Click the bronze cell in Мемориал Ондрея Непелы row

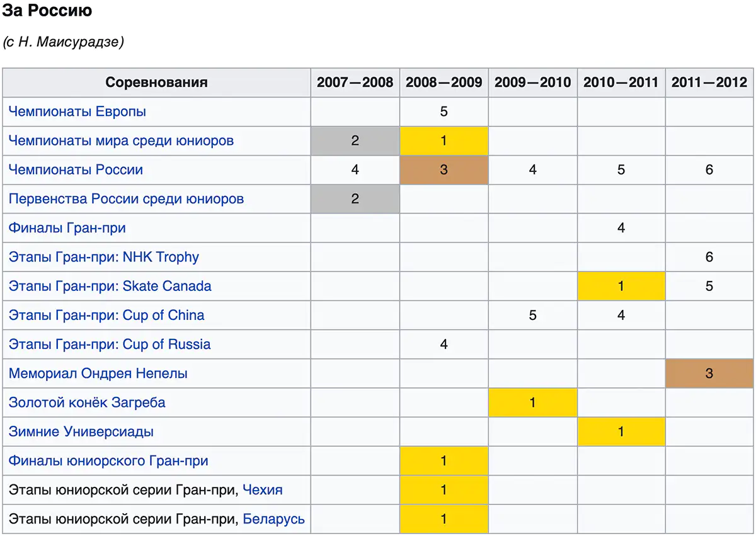coord(709,373)
